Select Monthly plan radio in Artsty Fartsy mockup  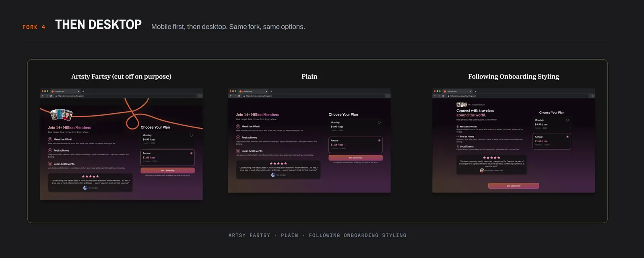(x=191, y=135)
